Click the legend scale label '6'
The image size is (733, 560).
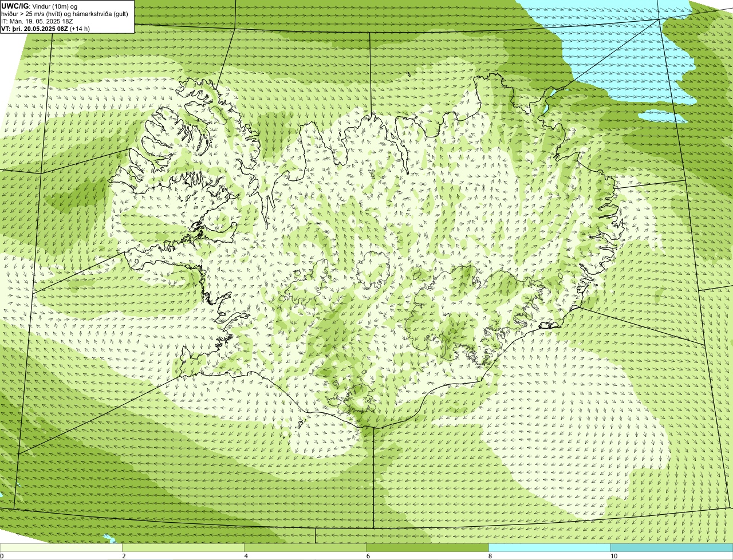click(x=368, y=556)
